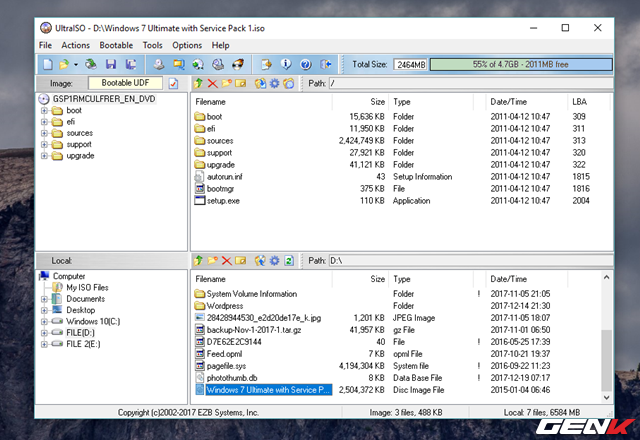Click the red X Delete icon in Local pane
This screenshot has width=640, height=440.
click(227, 260)
